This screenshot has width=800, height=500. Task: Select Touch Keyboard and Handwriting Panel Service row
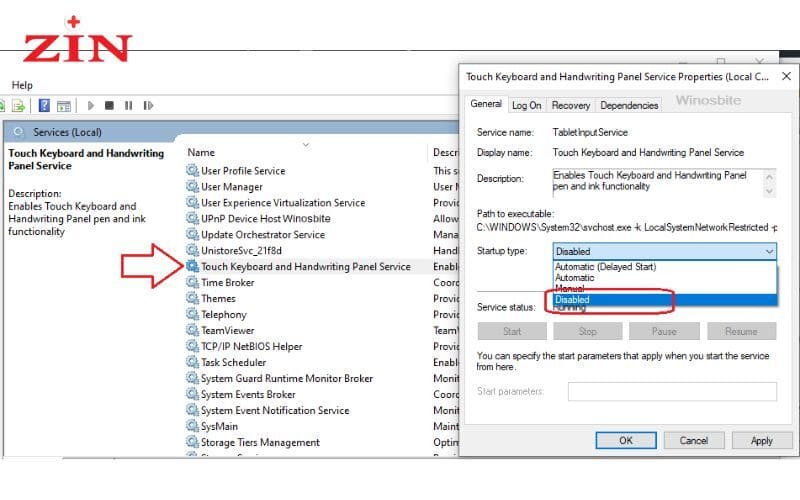(x=321, y=266)
